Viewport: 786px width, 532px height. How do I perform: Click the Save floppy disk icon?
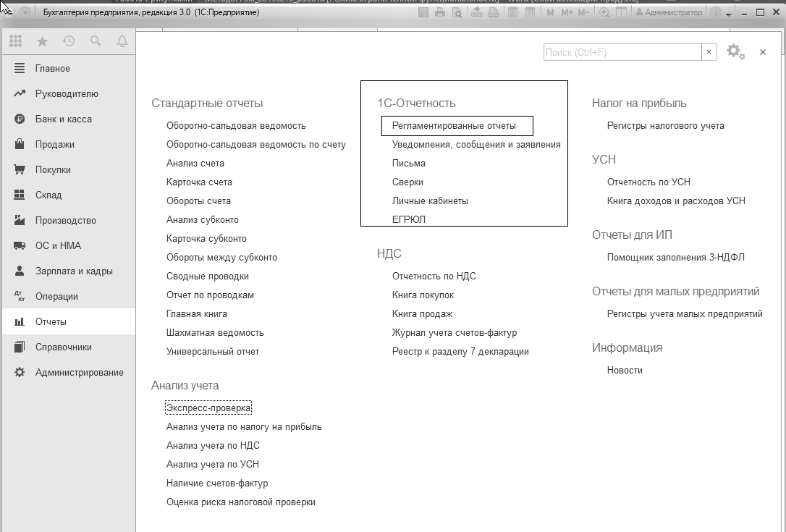click(x=423, y=12)
